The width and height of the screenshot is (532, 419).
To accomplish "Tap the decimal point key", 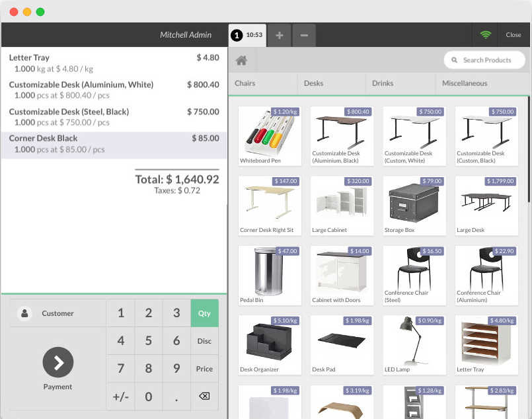I will [176, 397].
